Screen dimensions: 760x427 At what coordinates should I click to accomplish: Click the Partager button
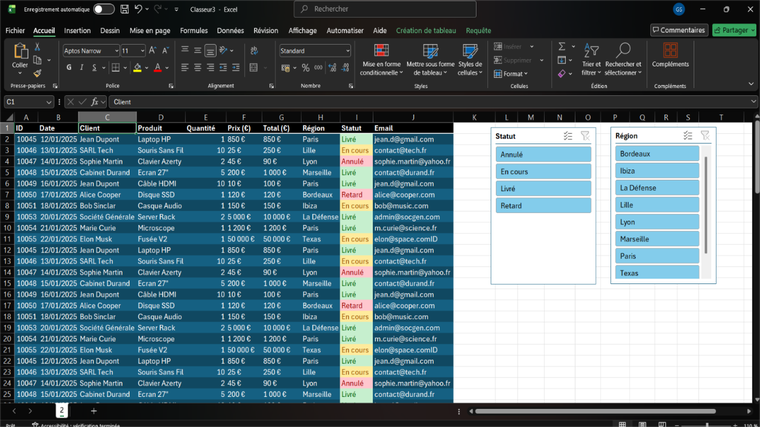[x=733, y=30]
